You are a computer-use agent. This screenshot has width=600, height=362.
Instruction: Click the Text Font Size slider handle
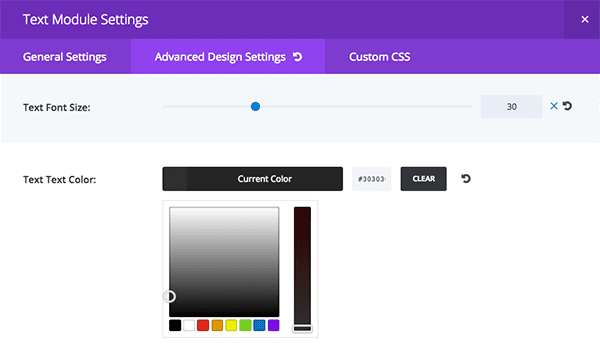click(255, 106)
